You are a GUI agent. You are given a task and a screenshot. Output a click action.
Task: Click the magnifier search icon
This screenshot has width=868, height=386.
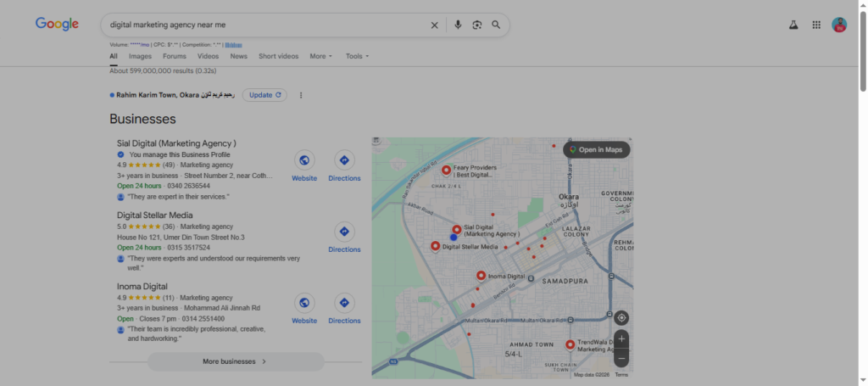(496, 25)
